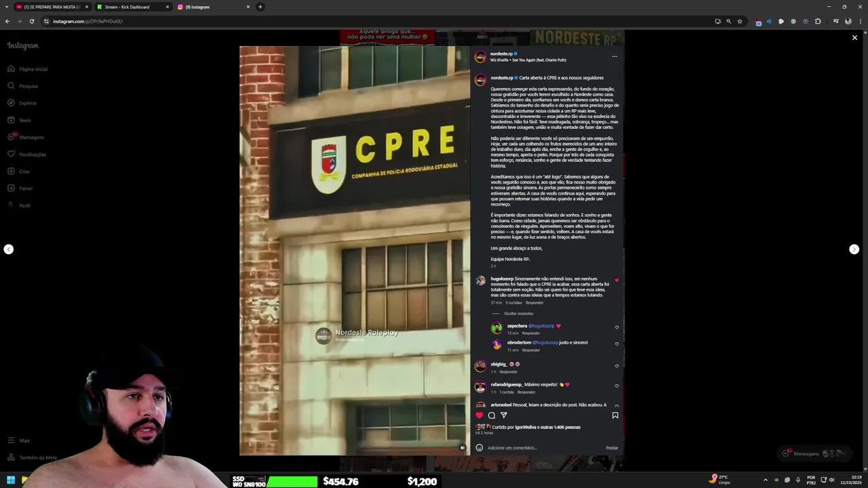Go to the previous post arrow
This screenshot has width=868, height=488.
8,249
